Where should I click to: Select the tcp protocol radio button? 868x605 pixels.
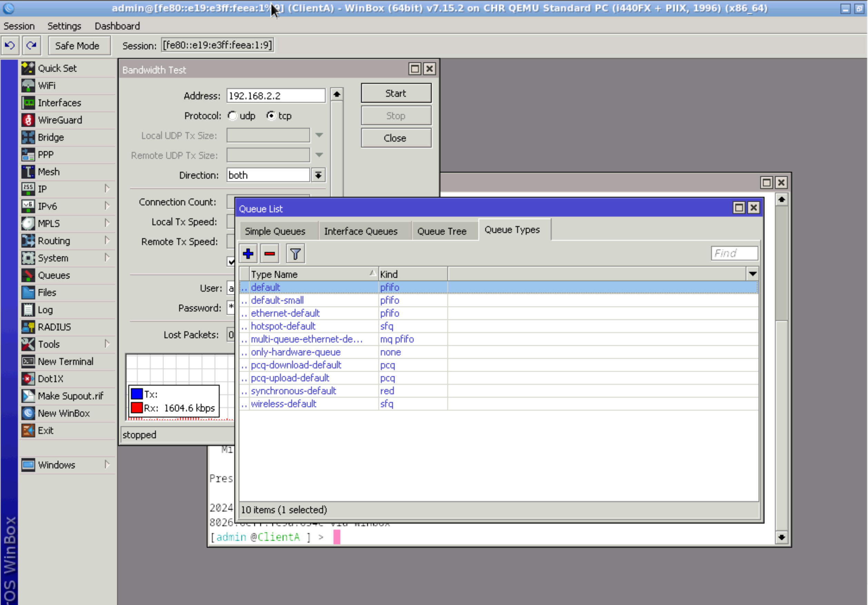tap(271, 116)
